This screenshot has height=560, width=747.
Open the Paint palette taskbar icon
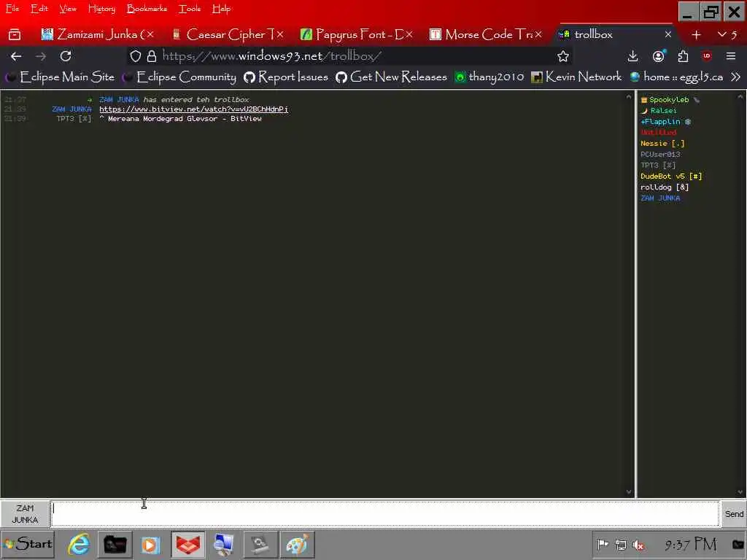pyautogui.click(x=297, y=544)
